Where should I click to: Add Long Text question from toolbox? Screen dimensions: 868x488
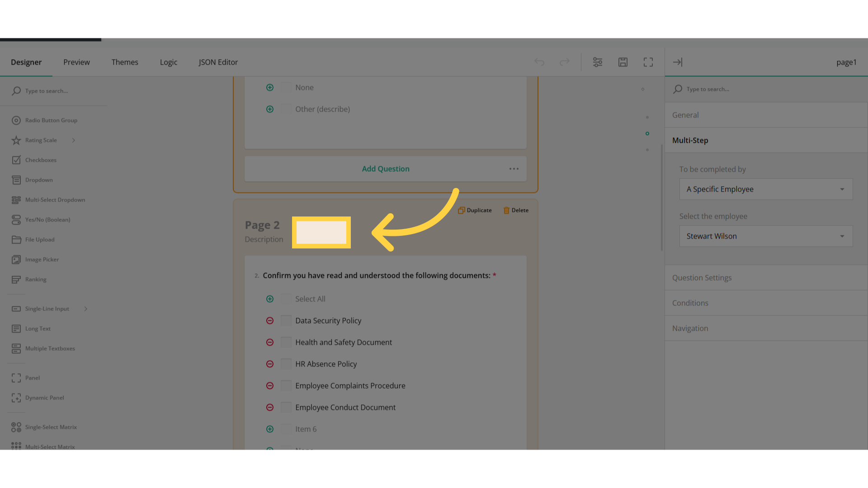coord(31,328)
